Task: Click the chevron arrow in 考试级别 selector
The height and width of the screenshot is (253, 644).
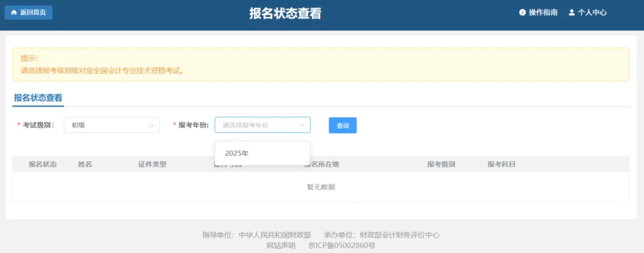Action: pos(151,125)
